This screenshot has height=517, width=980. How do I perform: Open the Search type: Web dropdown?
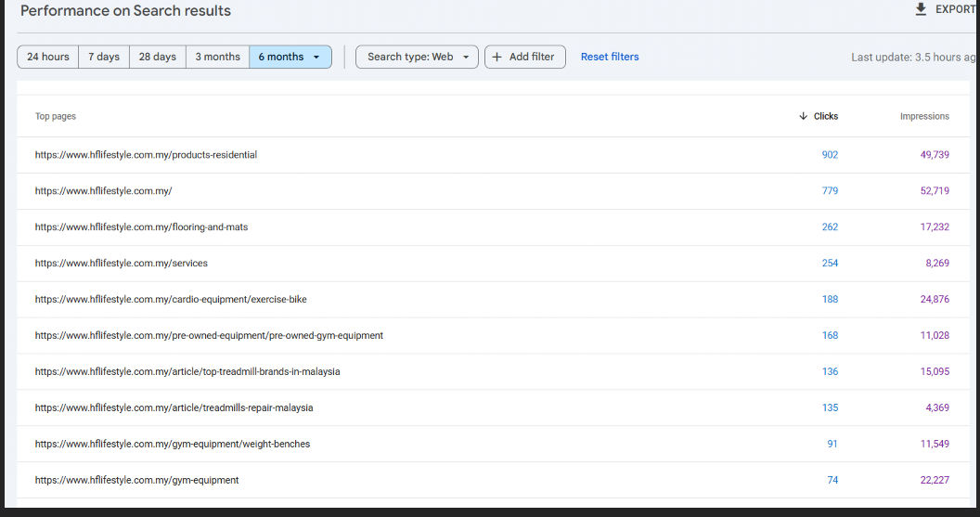pos(417,57)
